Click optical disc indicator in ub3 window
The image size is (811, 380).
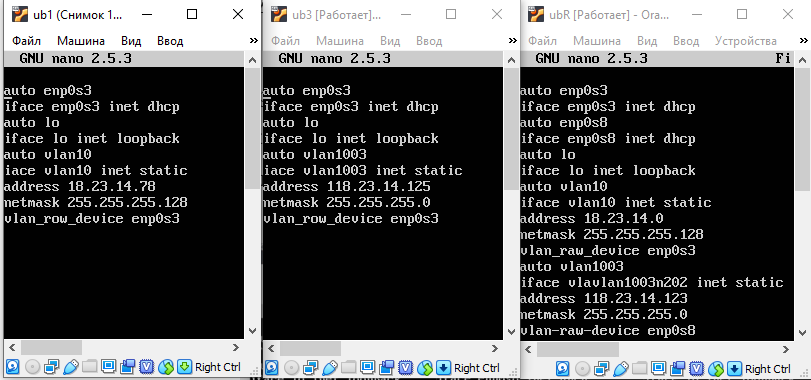click(291, 368)
